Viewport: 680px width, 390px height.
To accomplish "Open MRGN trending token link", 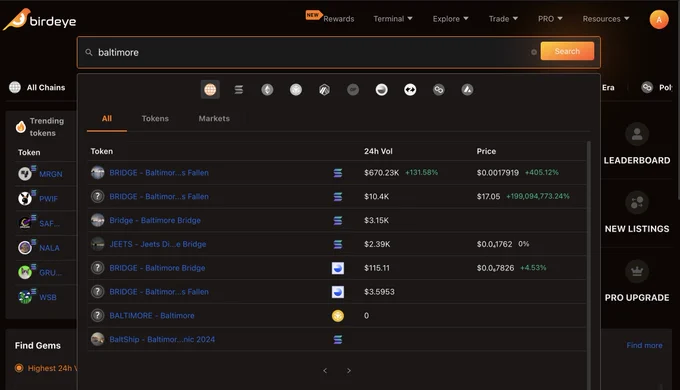I will [51, 174].
